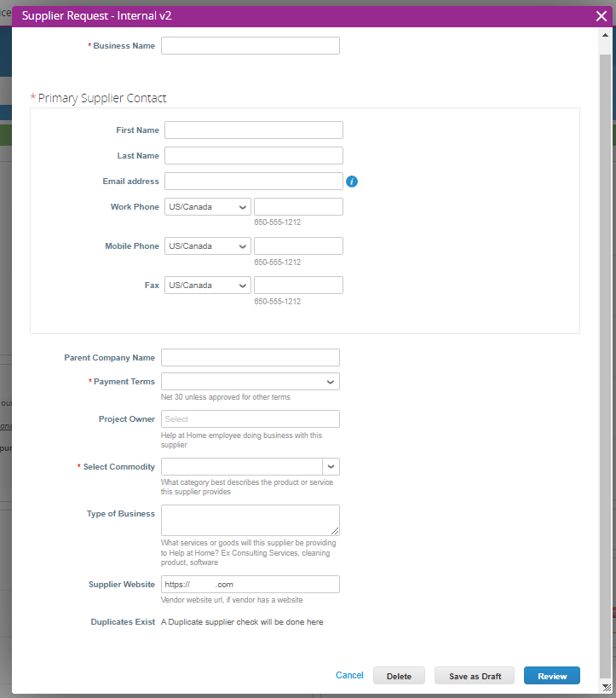616x698 pixels.
Task: Click the Email address field
Action: click(x=254, y=182)
